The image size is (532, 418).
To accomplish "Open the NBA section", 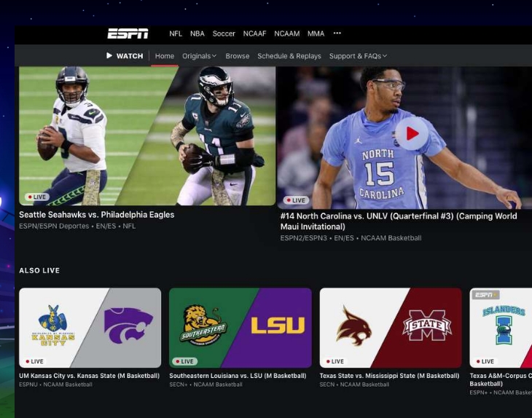I will (197, 33).
